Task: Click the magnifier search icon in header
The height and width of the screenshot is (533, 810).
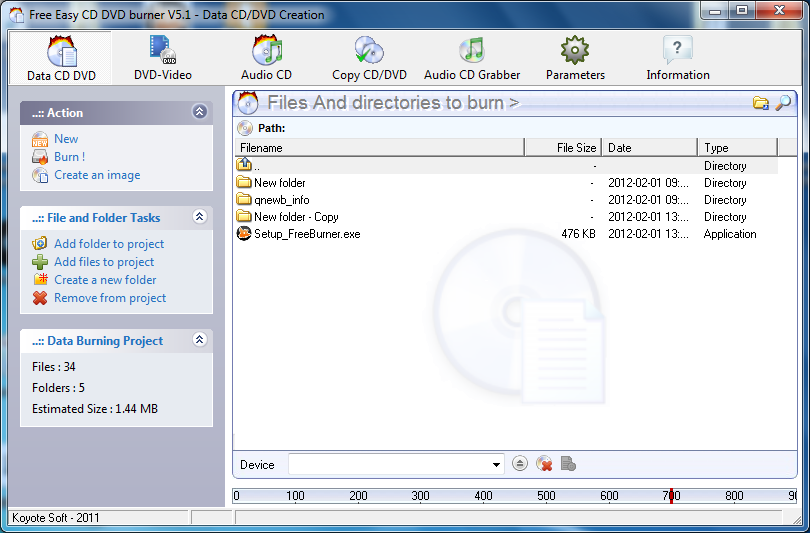Action: pos(783,103)
